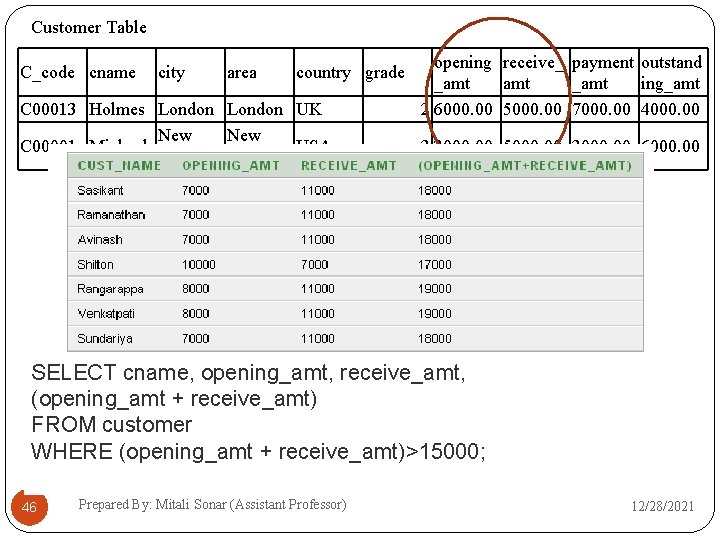Select the "FROM customer" line
The height and width of the screenshot is (540, 720).
coord(112,425)
